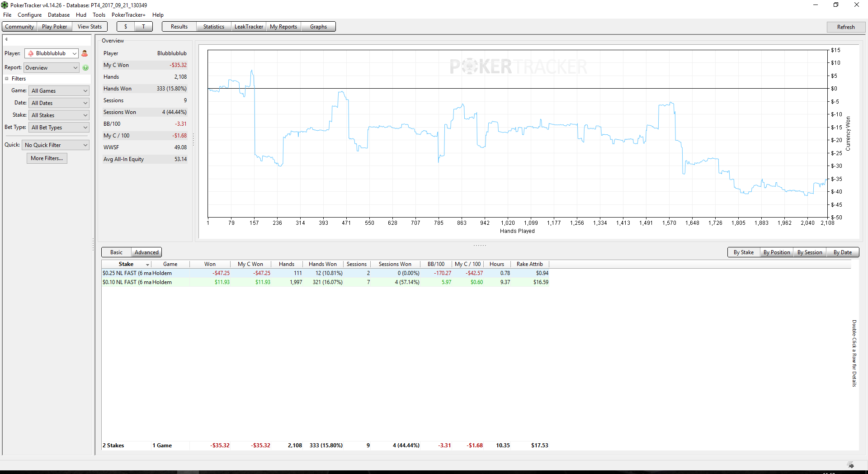868x474 pixels.
Task: Sort table by the BB/100 column header
Action: pyautogui.click(x=436, y=264)
